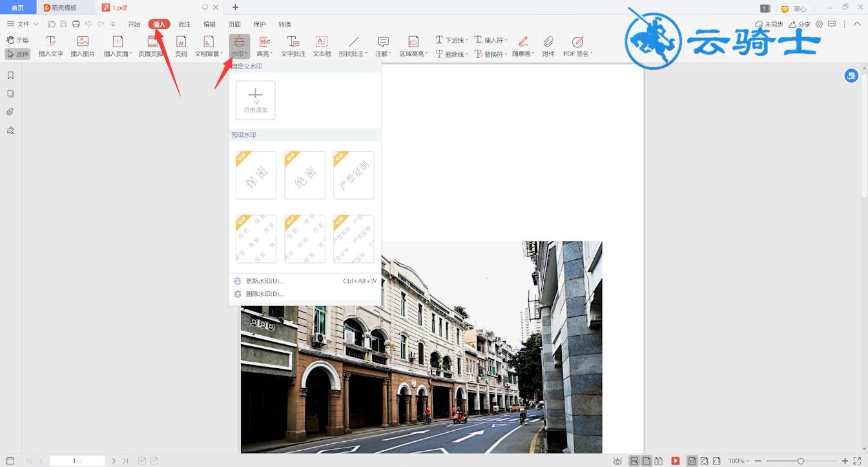Open the 高亮 highlight dropdown
The height and width of the screenshot is (467, 868).
click(x=265, y=47)
